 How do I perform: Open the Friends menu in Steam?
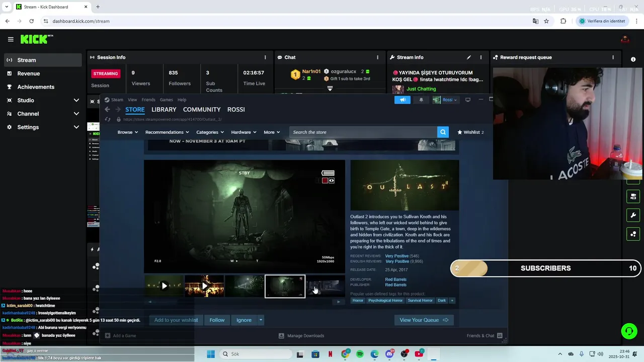[148, 100]
